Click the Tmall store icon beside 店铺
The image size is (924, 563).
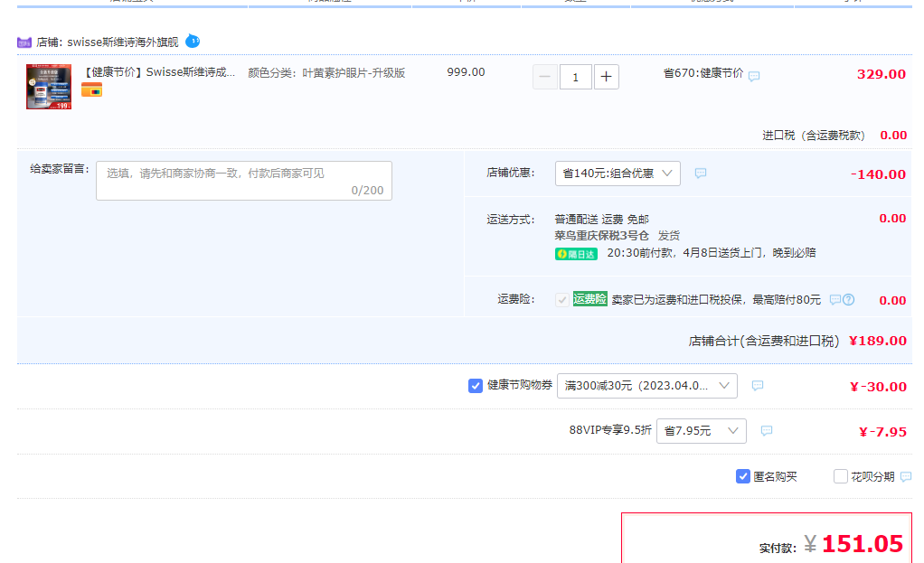click(x=24, y=42)
